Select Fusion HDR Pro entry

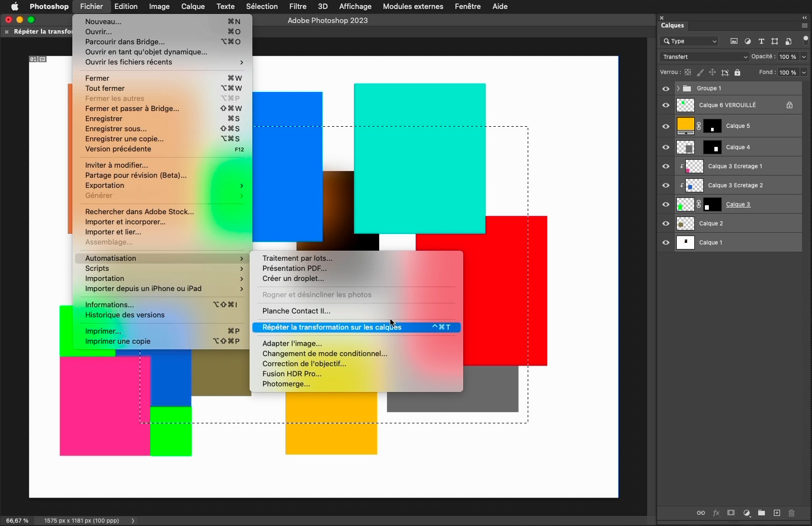coord(356,374)
